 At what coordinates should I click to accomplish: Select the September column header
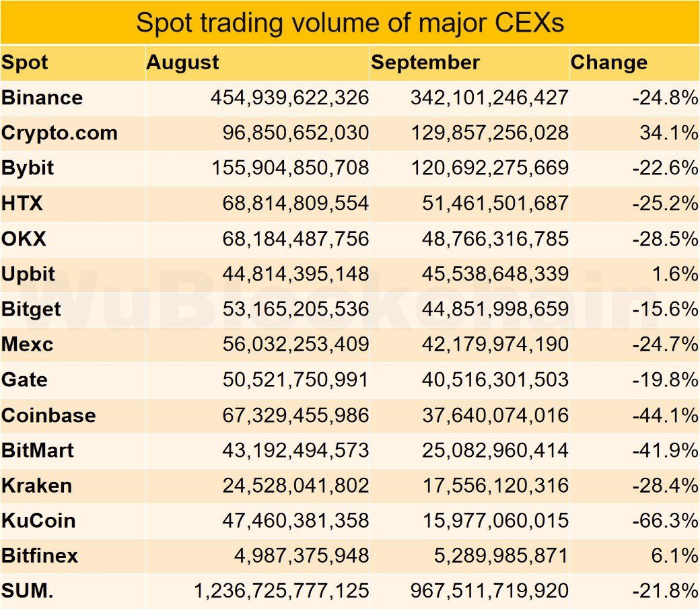coord(425,63)
